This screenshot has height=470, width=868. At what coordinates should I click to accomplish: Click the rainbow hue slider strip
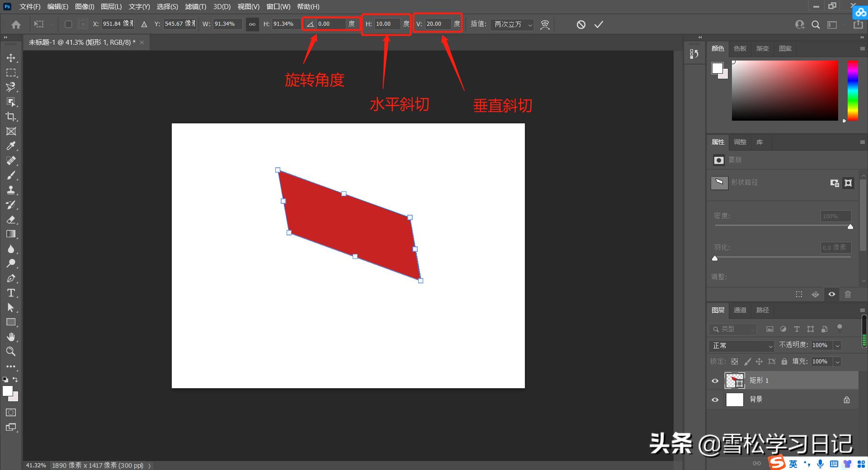[852, 90]
